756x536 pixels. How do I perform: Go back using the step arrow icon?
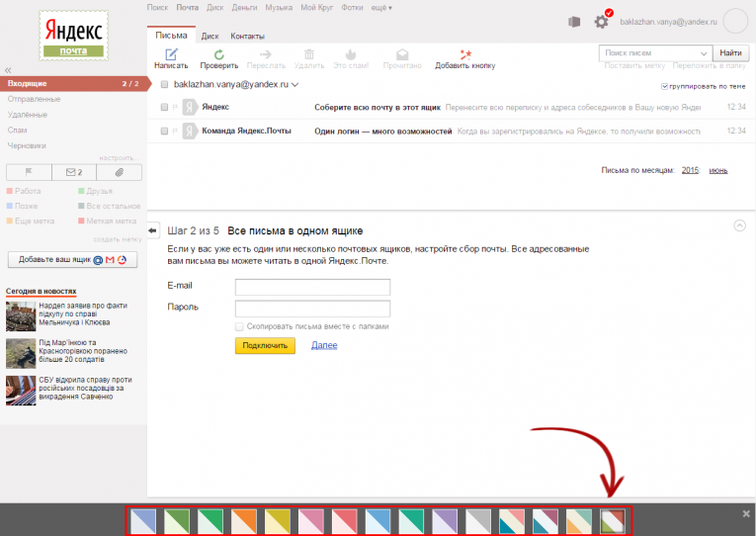pyautogui.click(x=153, y=230)
